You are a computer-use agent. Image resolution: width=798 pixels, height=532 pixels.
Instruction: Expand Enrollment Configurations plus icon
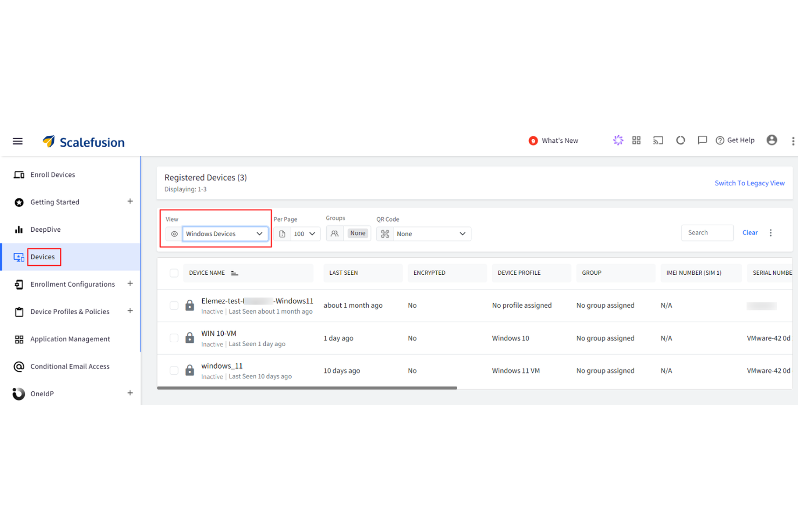point(130,284)
